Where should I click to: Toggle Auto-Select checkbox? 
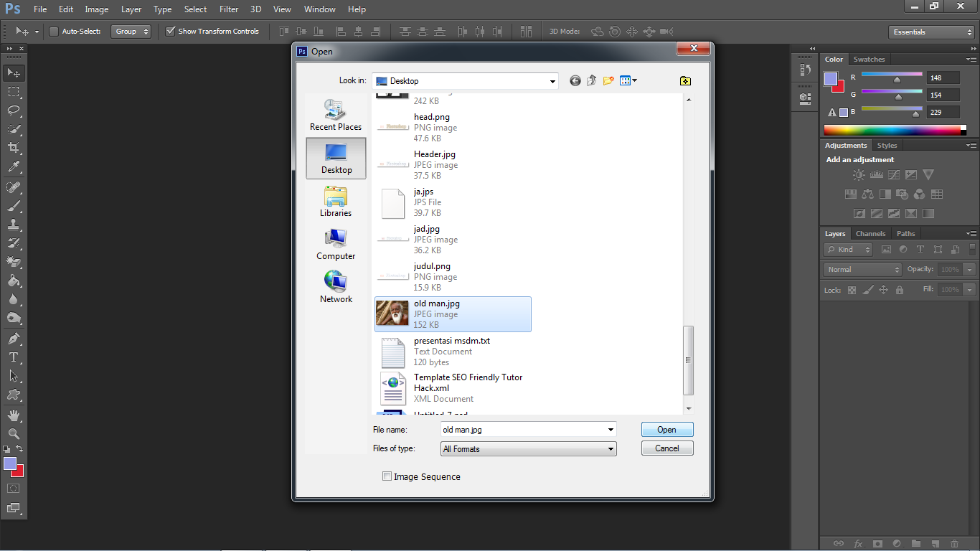click(54, 32)
